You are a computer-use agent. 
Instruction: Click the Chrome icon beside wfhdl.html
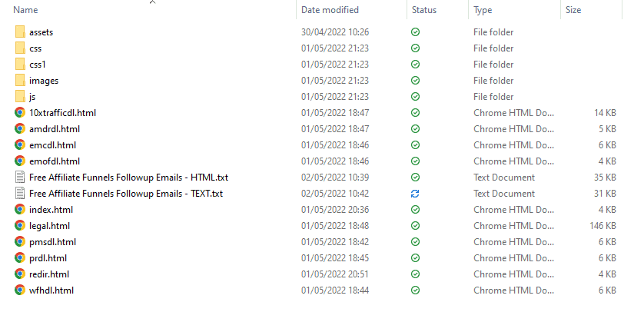(20, 290)
